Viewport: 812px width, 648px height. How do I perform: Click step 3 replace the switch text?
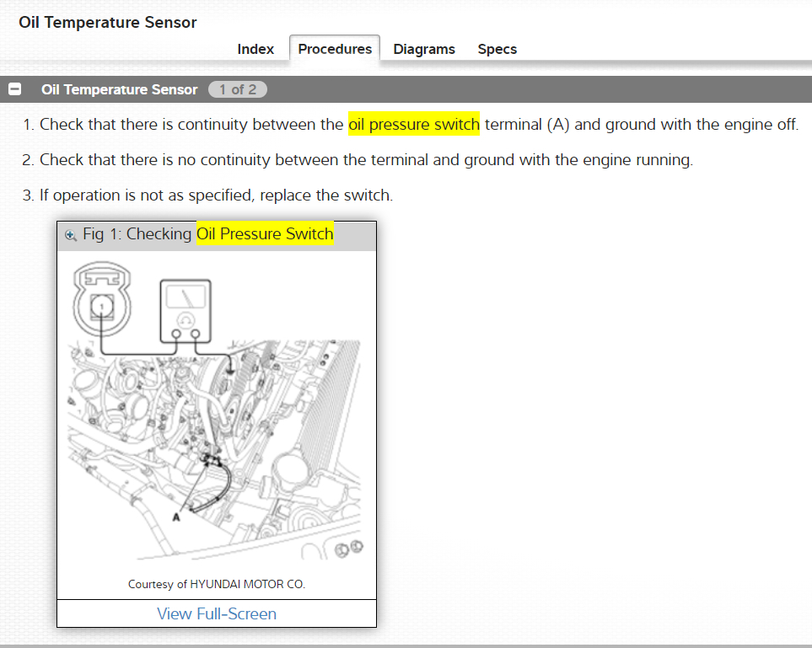[207, 195]
